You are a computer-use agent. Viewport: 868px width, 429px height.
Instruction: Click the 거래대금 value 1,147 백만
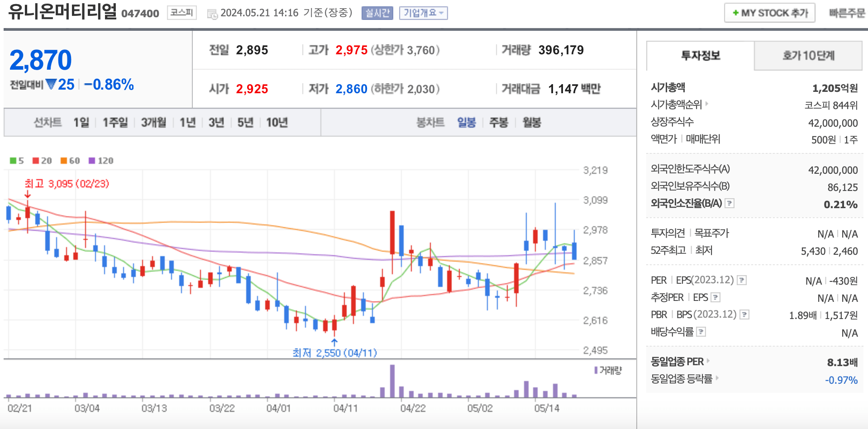click(574, 89)
